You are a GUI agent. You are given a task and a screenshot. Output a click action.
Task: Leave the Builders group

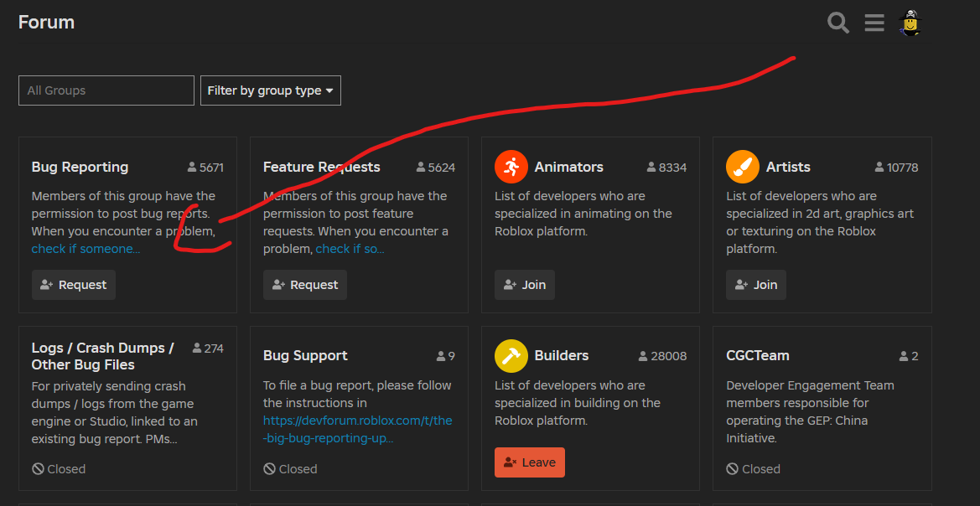click(x=530, y=462)
